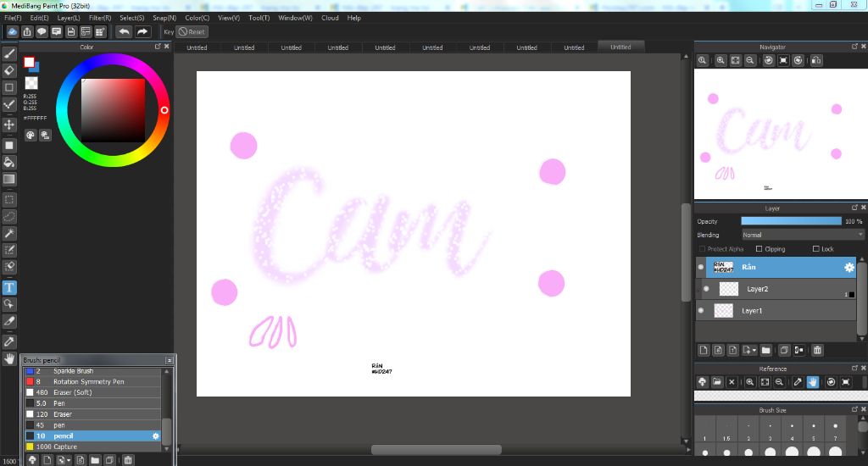Select the Brush tool in left toolbar
Viewport: 868px width, 466px height.
pyautogui.click(x=9, y=53)
